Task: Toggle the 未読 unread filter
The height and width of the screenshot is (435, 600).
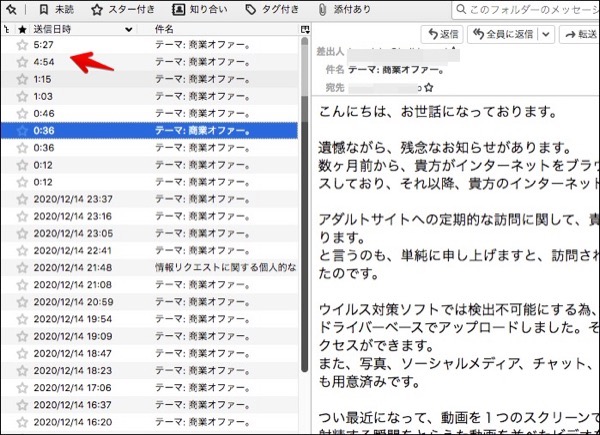Action: tap(57, 10)
